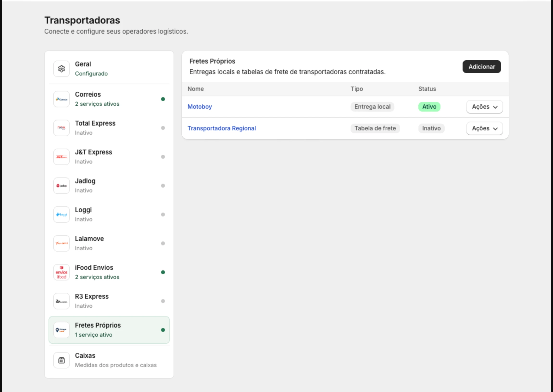Click the 'Medidas dos produtos e caixas' text
The width and height of the screenshot is (553, 392).
click(116, 365)
